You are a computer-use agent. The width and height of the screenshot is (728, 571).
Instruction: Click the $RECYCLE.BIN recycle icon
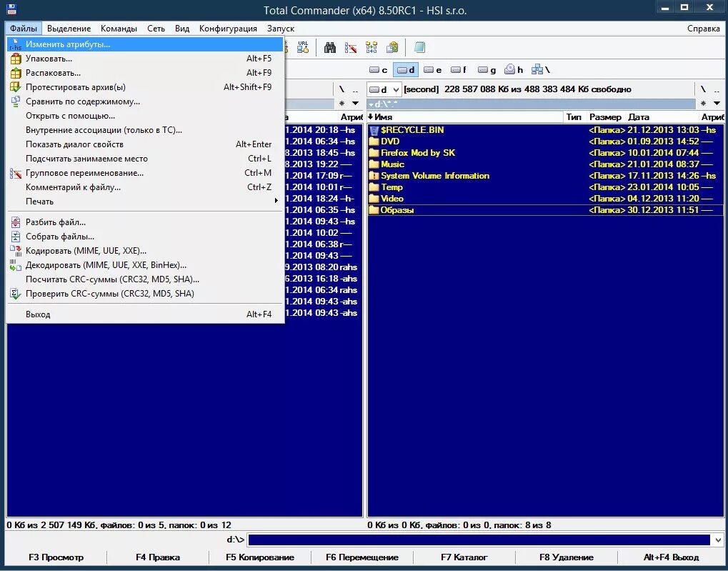coord(374,130)
